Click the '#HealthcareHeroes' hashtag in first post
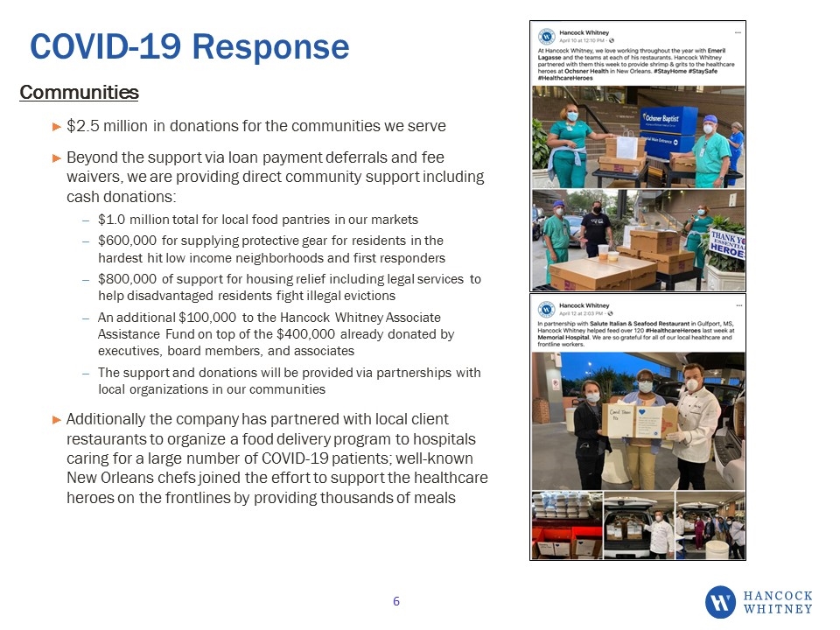The image size is (840, 630). (565, 78)
